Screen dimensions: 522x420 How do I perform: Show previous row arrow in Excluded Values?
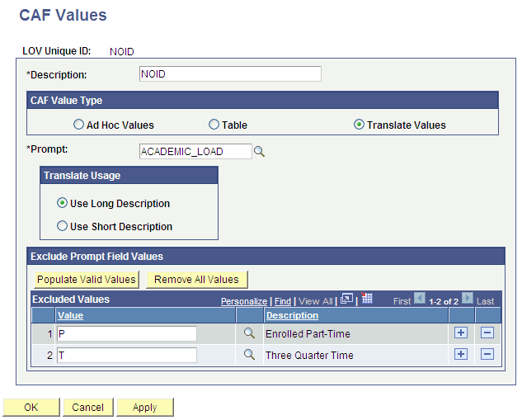pos(420,298)
